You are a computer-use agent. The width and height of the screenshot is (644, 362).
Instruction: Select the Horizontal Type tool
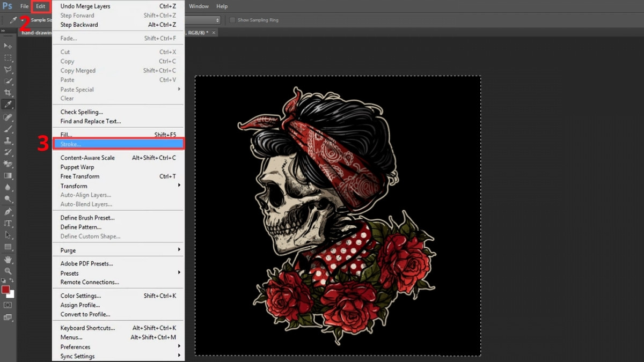point(8,224)
